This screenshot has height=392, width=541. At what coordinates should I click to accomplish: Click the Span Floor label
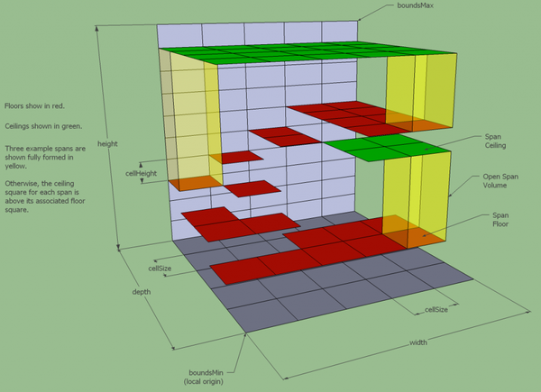[x=500, y=220]
